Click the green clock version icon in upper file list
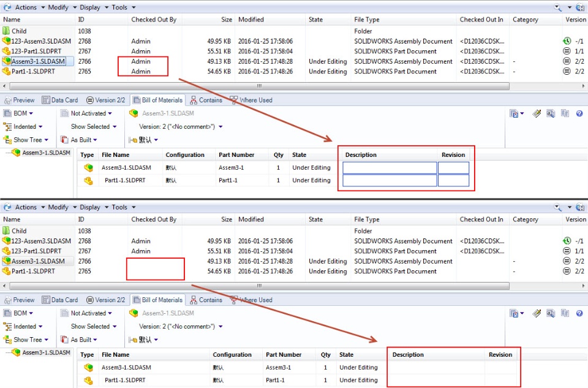 pos(567,41)
